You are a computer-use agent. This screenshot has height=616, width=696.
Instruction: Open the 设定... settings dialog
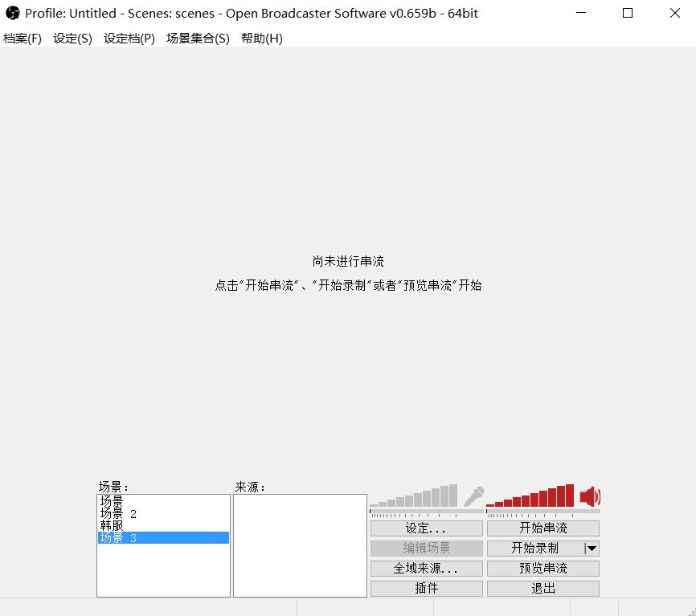426,528
